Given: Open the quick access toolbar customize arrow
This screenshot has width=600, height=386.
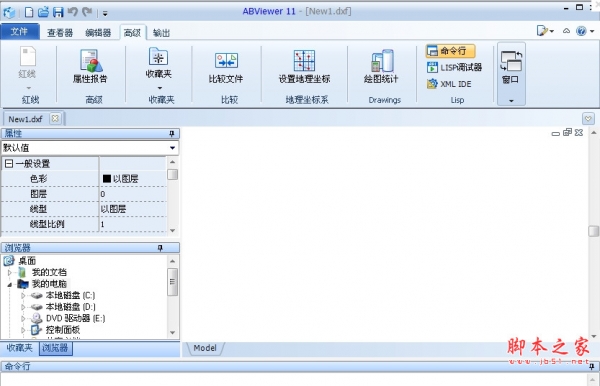Looking at the screenshot, I should [x=105, y=14].
